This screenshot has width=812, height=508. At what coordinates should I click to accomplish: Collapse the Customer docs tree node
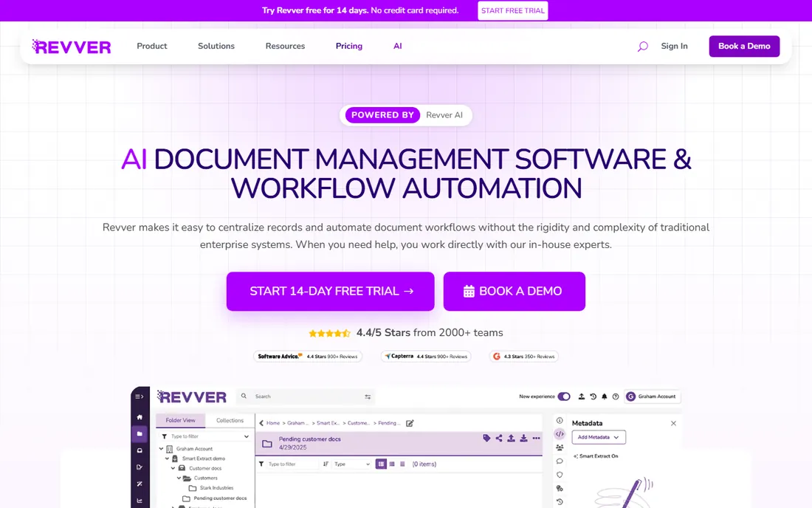[x=173, y=468]
